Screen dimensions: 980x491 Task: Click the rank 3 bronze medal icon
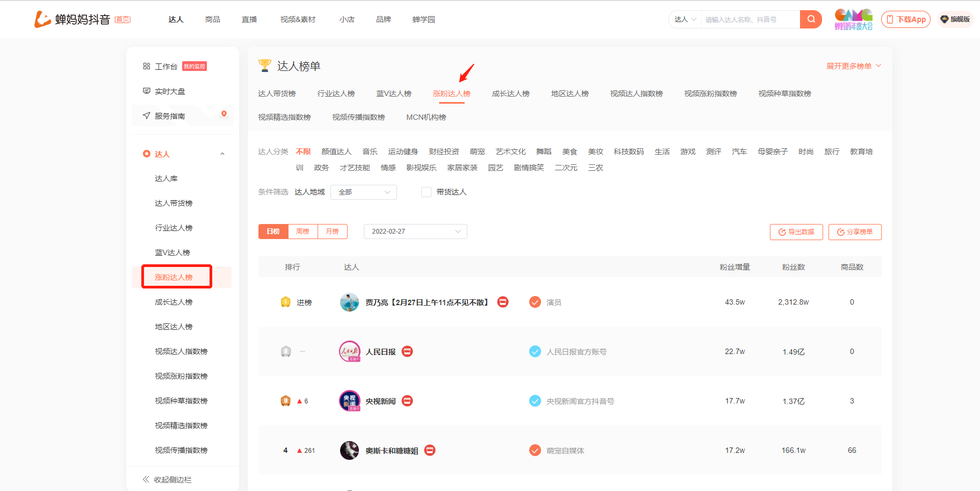[286, 401]
